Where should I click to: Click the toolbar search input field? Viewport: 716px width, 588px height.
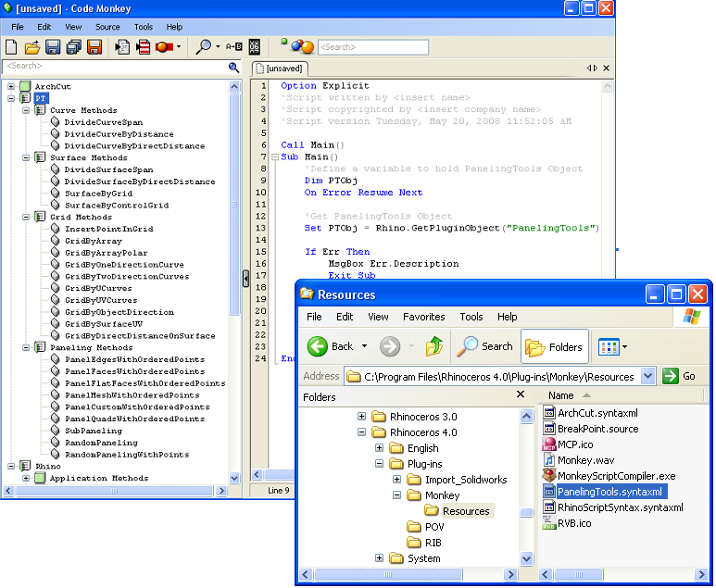[372, 47]
